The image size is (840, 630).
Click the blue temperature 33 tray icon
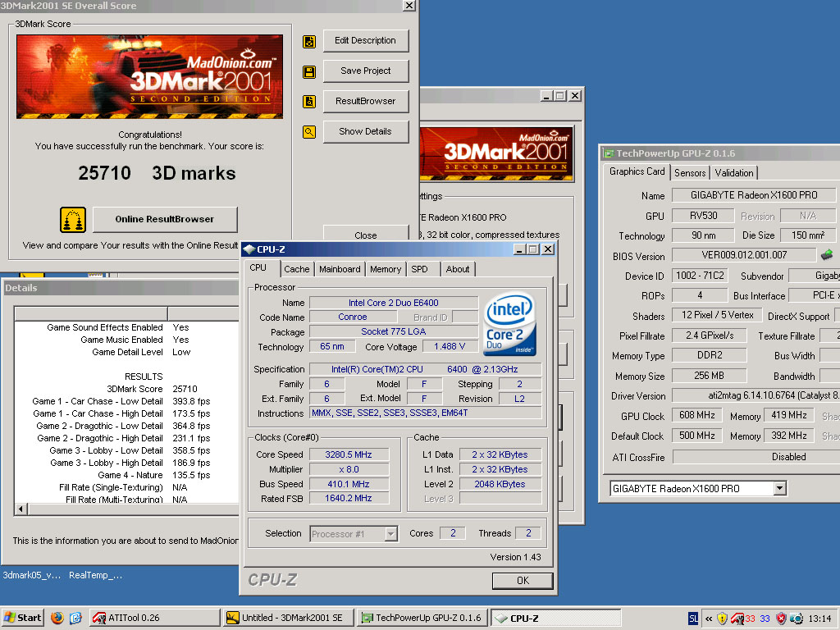765,619
